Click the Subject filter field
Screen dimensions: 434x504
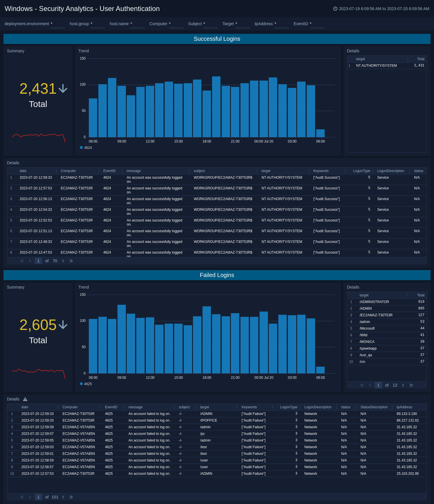coord(211,24)
